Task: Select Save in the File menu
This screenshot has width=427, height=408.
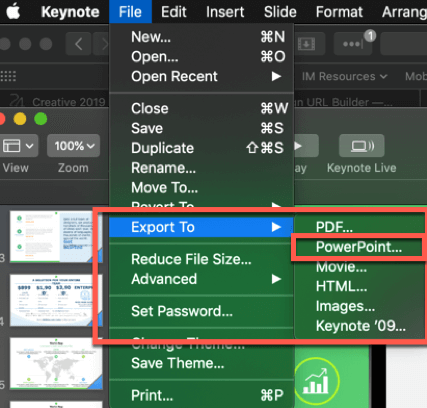Action: [x=201, y=128]
